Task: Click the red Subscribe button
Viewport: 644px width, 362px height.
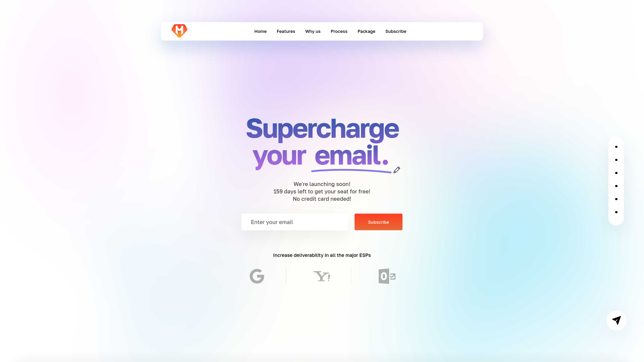Action: pyautogui.click(x=378, y=222)
